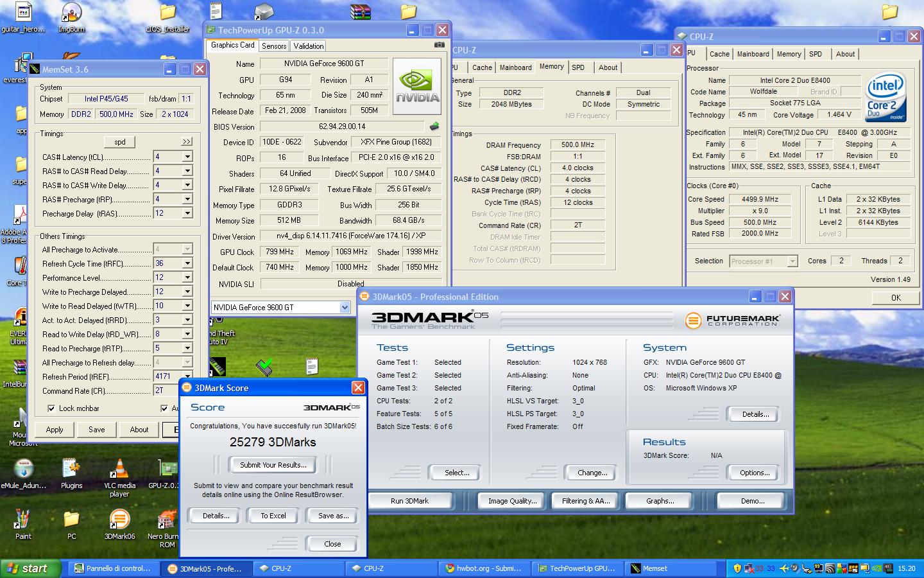Expand MemSet timings with the >> button
The height and width of the screenshot is (578, 924).
187,141
